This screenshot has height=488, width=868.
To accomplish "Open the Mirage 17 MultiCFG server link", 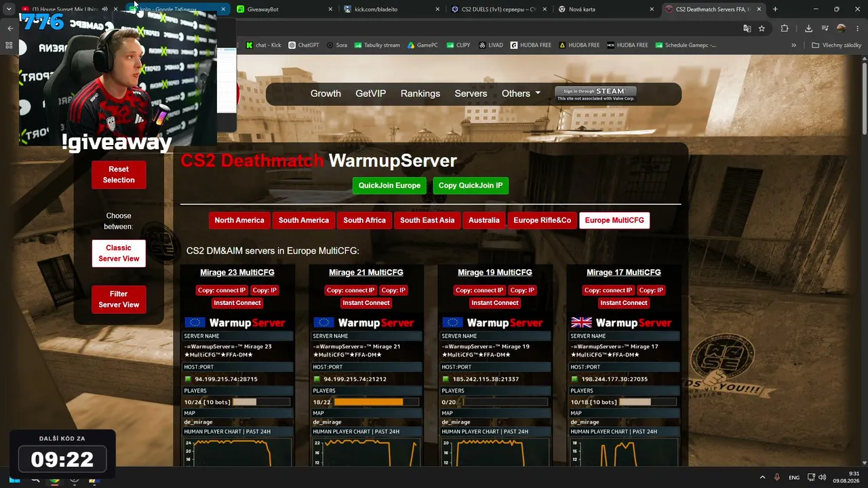I will (624, 272).
